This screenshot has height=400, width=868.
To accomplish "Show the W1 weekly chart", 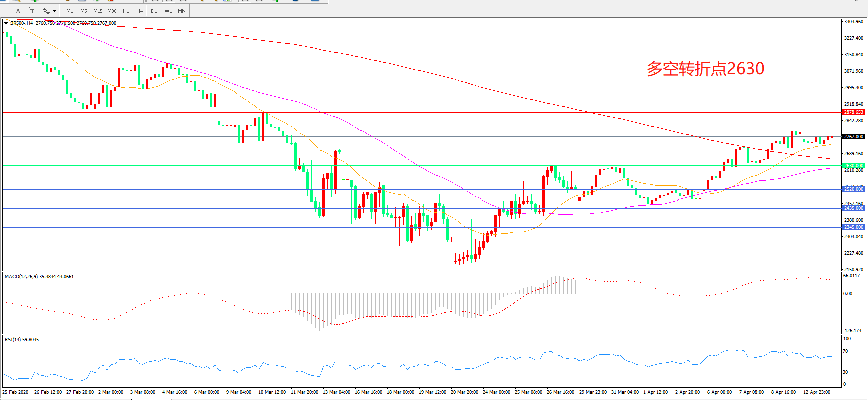I will (168, 11).
